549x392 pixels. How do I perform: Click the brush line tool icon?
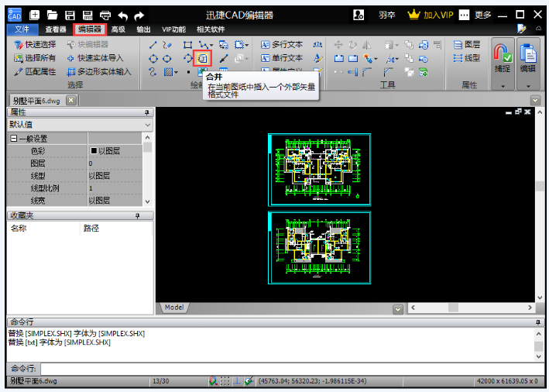pos(223,59)
